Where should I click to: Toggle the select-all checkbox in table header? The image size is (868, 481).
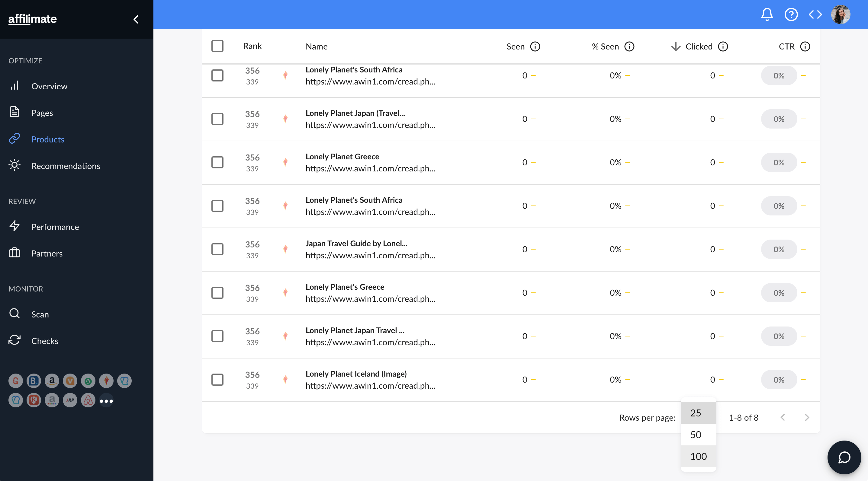click(217, 46)
